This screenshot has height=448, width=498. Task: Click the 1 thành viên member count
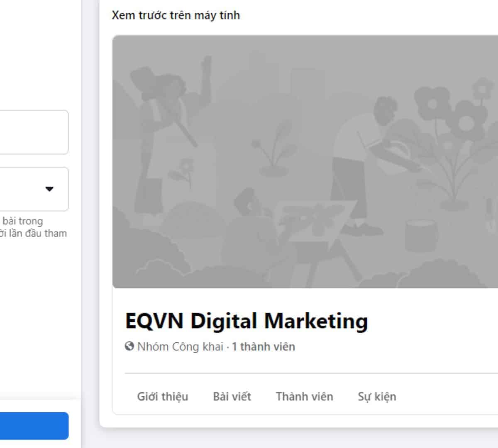click(x=264, y=346)
